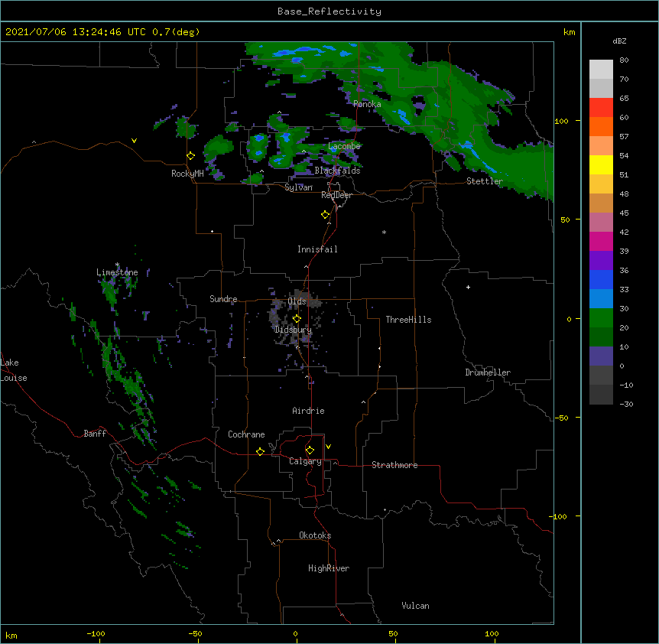Screen dimensions: 659x644
Task: Click the Drumheller label
Action: coord(488,372)
